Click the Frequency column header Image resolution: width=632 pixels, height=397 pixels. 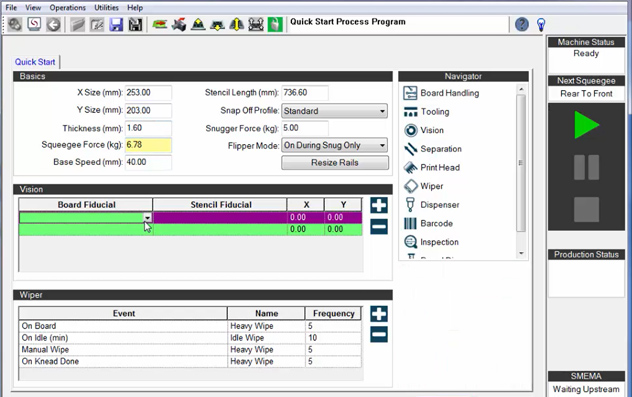pos(333,314)
